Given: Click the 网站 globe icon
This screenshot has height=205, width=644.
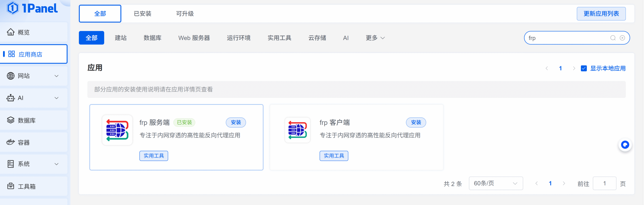Looking at the screenshot, I should (11, 76).
